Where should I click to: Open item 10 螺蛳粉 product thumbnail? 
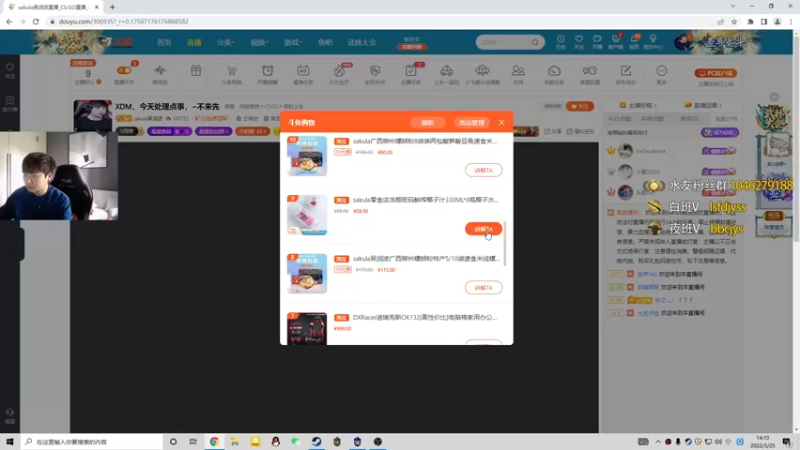pyautogui.click(x=307, y=156)
